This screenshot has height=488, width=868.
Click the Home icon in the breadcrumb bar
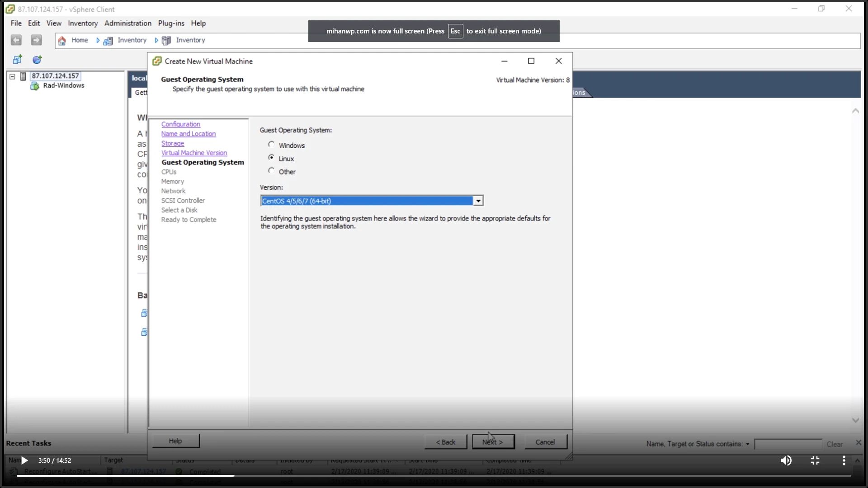[x=62, y=41]
